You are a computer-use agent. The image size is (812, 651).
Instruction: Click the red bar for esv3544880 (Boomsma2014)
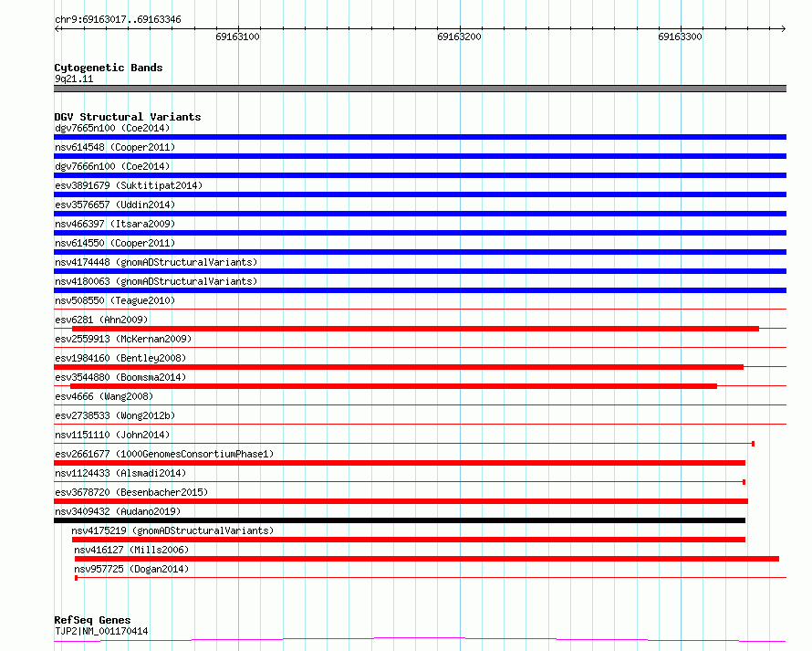point(393,386)
